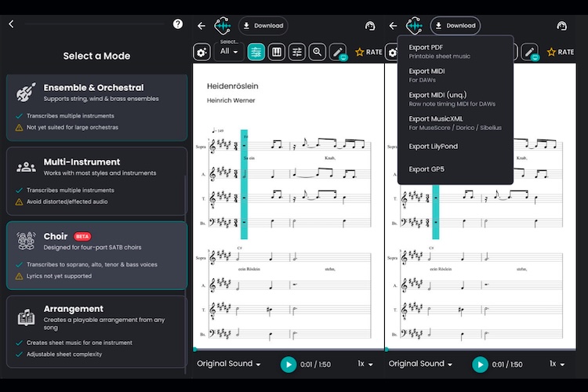This screenshot has width=588, height=392.
Task: Choose Export MIDI for DAWs
Action: pyautogui.click(x=456, y=75)
